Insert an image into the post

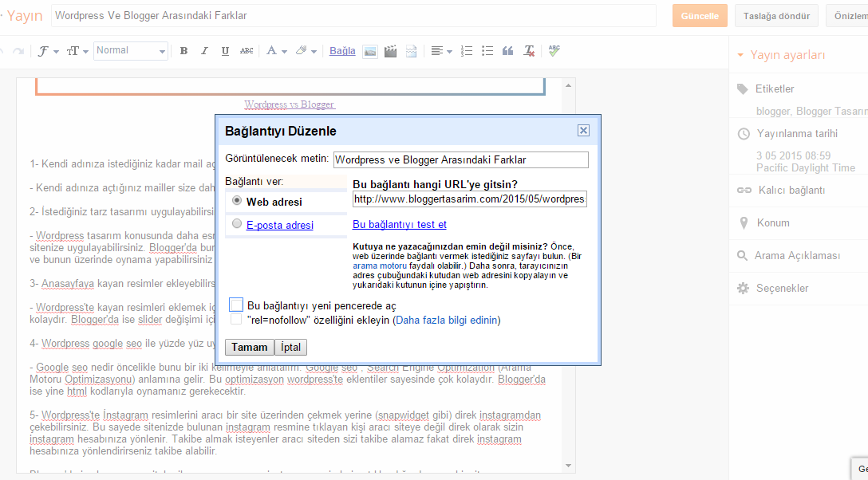(x=370, y=51)
